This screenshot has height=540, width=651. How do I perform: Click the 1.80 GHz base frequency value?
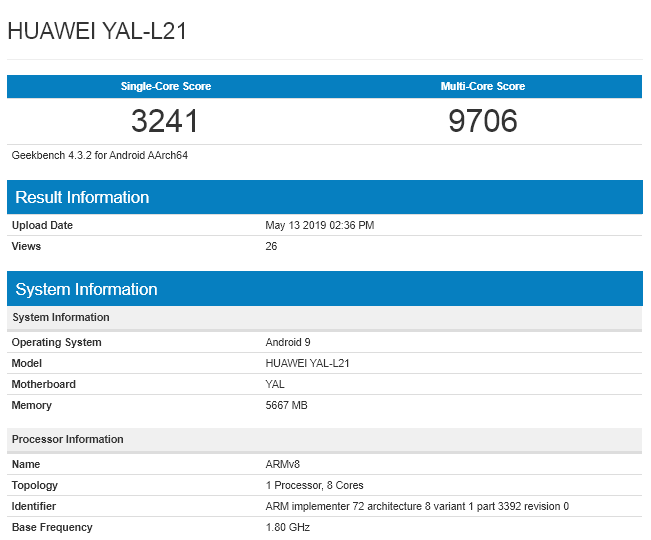tap(288, 528)
